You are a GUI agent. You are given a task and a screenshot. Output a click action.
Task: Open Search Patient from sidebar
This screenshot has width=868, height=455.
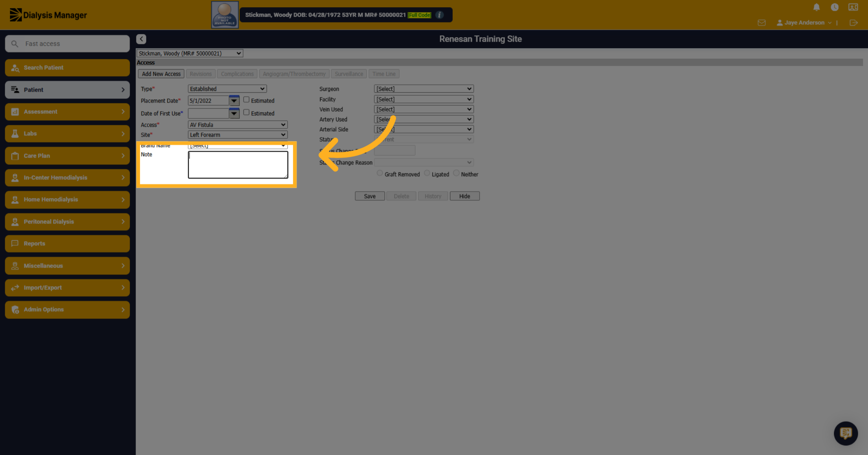(x=67, y=68)
